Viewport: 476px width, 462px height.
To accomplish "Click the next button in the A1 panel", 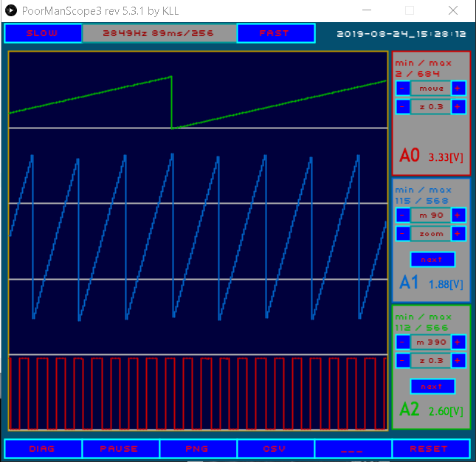I will (432, 260).
